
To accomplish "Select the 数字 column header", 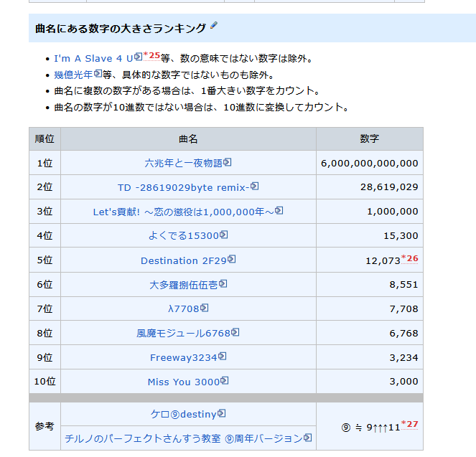I will pyautogui.click(x=370, y=139).
